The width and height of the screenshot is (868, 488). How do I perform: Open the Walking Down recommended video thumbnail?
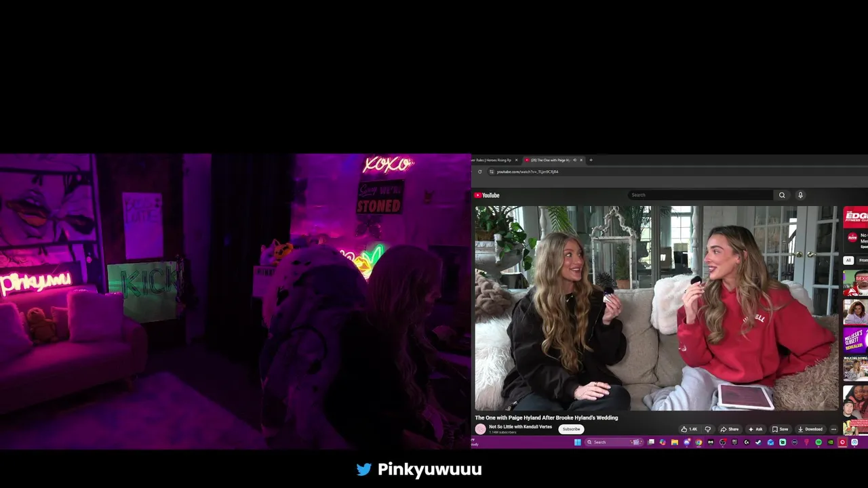click(855, 368)
